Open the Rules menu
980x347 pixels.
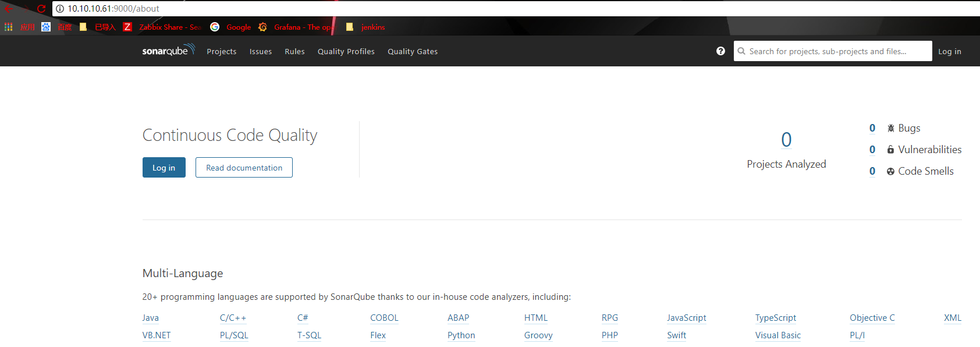tap(294, 51)
